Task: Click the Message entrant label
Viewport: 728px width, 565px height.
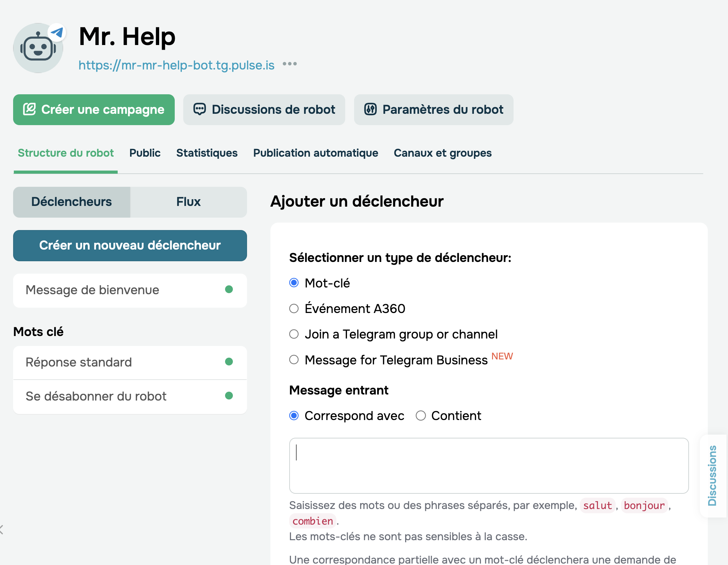Action: click(339, 390)
